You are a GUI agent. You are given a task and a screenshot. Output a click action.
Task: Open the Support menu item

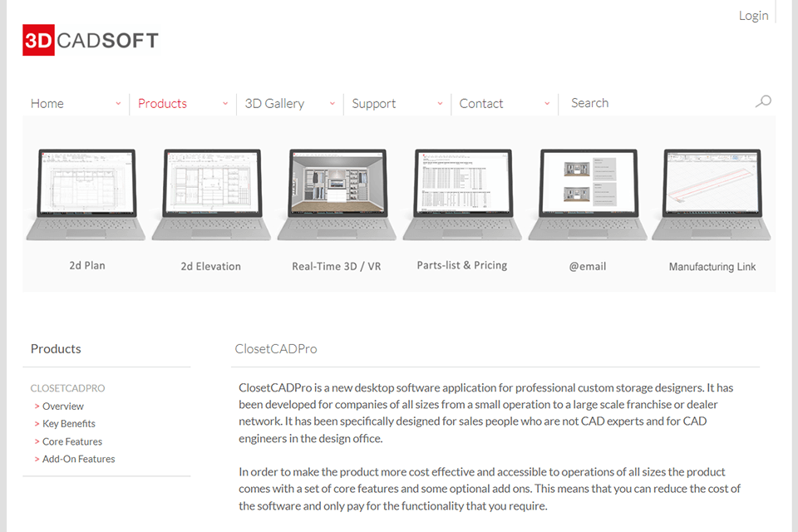pyautogui.click(x=373, y=104)
